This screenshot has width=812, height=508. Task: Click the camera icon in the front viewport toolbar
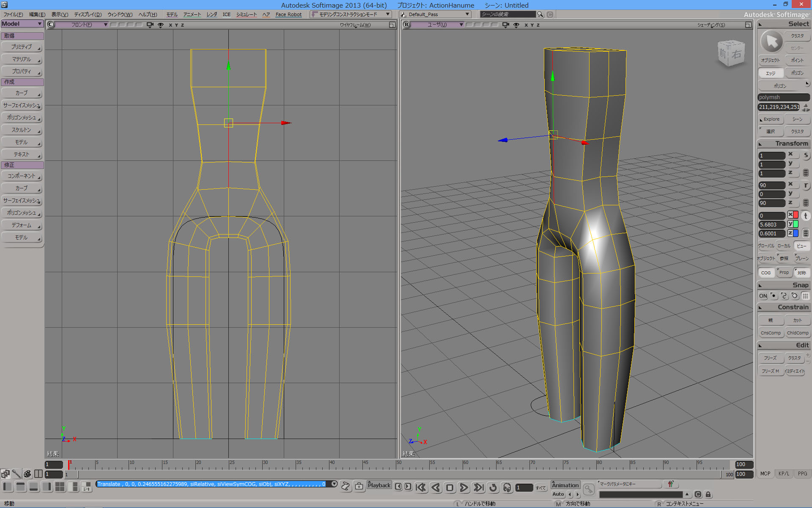click(x=150, y=25)
